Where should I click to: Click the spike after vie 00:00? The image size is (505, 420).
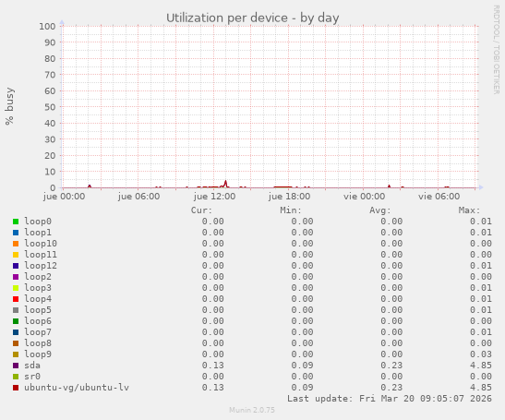389,186
